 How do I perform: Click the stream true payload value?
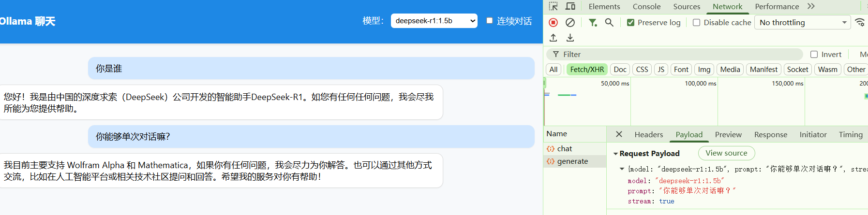point(667,201)
